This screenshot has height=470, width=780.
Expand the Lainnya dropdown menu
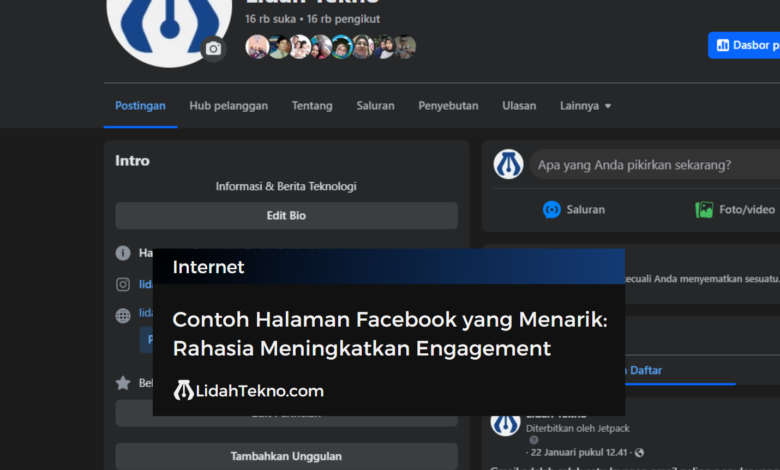tap(585, 106)
